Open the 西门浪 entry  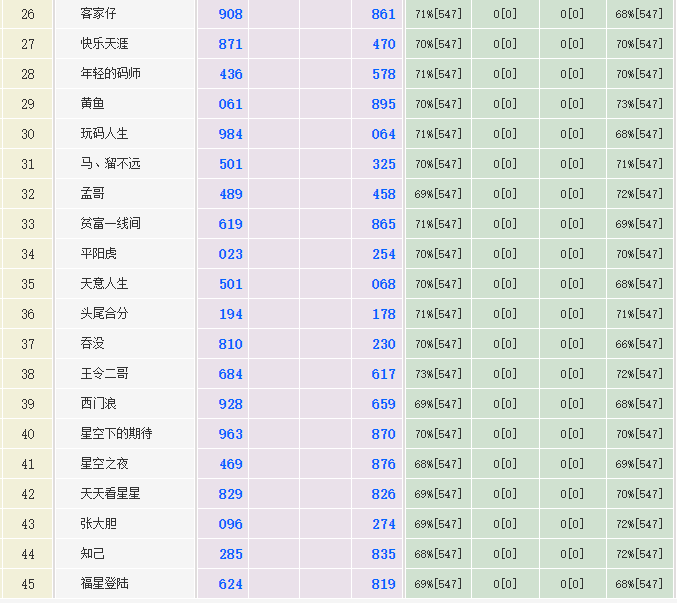pyautogui.click(x=99, y=404)
